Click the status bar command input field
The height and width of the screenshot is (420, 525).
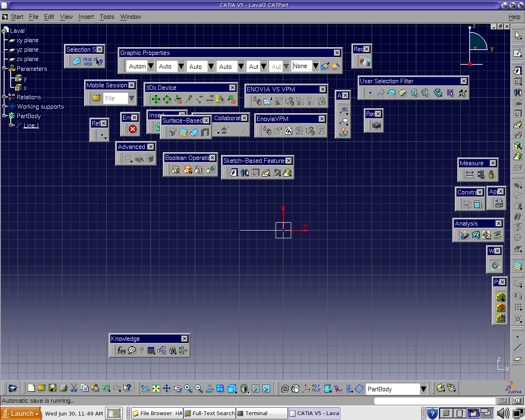pyautogui.click(x=435, y=401)
